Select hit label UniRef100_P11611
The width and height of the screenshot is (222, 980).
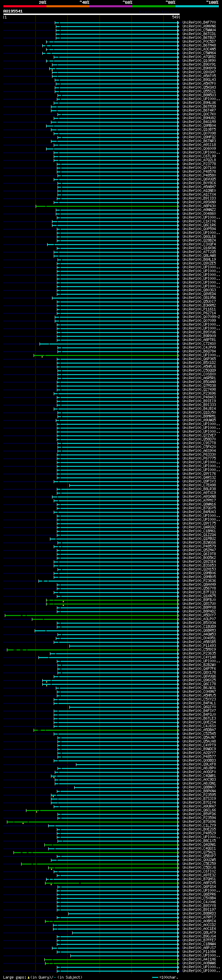tap(199, 309)
